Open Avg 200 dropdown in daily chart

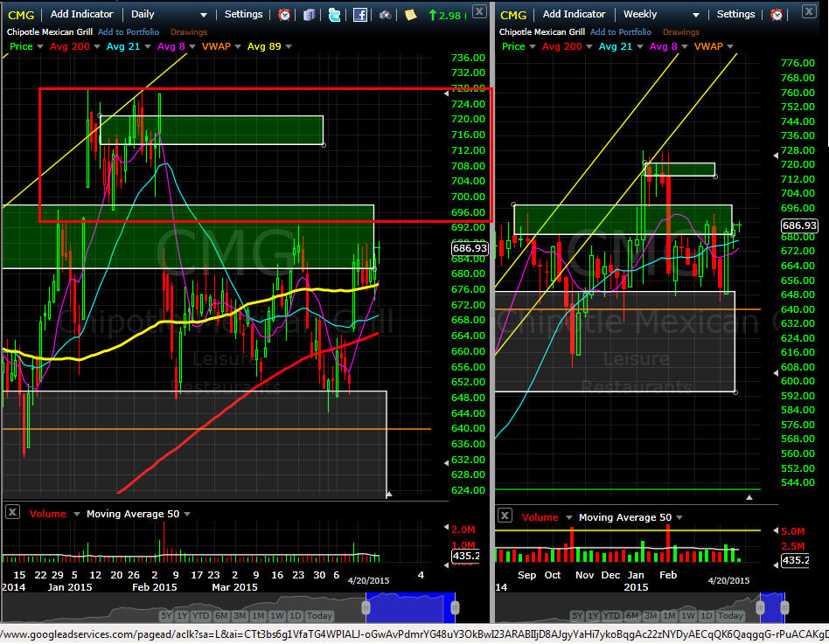(x=97, y=46)
